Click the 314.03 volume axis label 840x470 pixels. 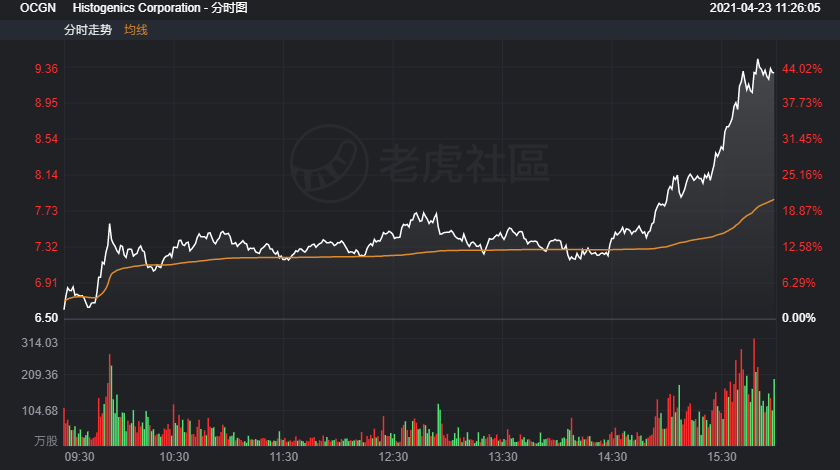[40, 343]
